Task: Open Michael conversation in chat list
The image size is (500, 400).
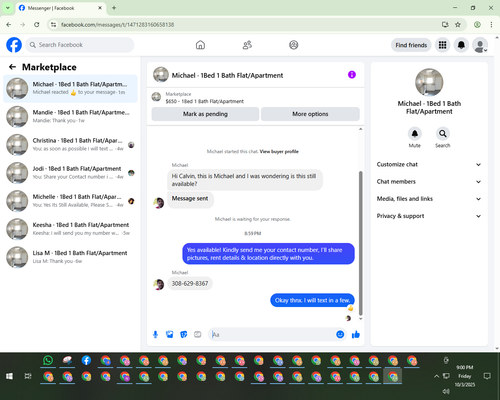Action: point(70,88)
